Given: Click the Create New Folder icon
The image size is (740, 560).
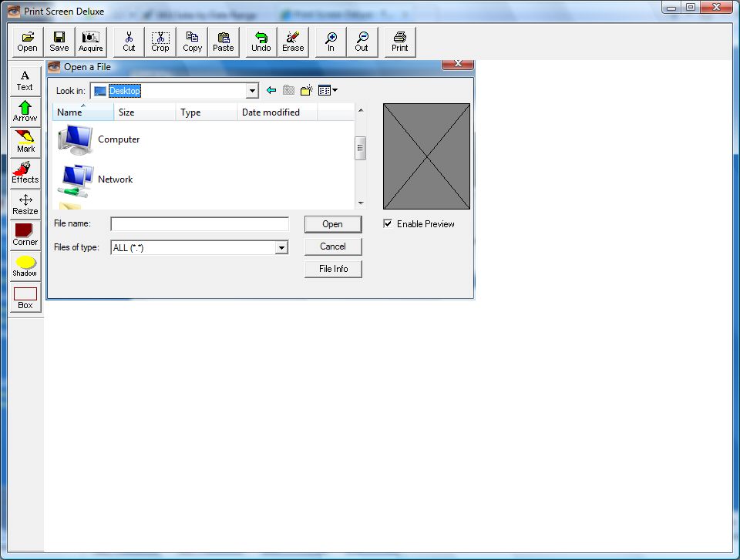Looking at the screenshot, I should tap(306, 91).
